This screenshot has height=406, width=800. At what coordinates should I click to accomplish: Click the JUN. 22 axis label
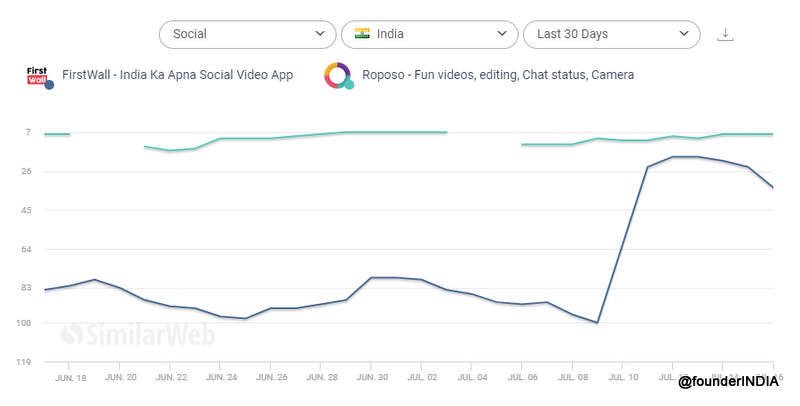click(171, 377)
